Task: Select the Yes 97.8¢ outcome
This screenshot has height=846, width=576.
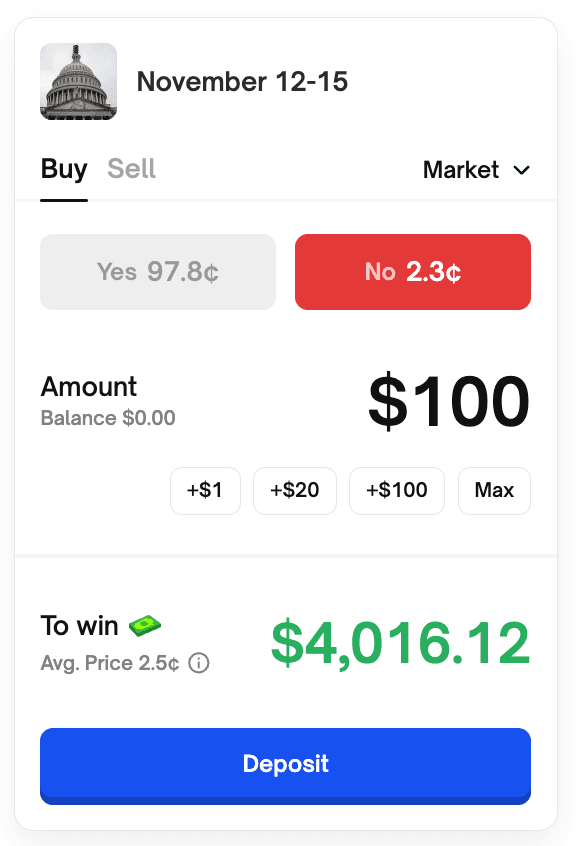Action: point(157,271)
